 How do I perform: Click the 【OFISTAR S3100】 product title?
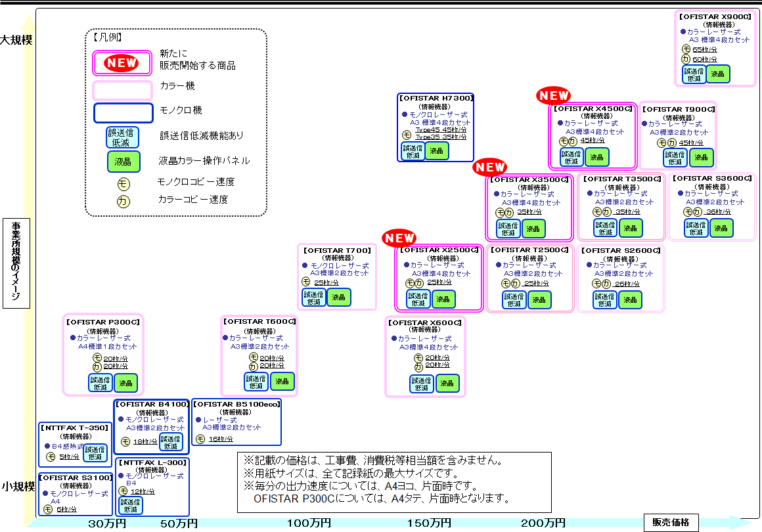(76, 478)
